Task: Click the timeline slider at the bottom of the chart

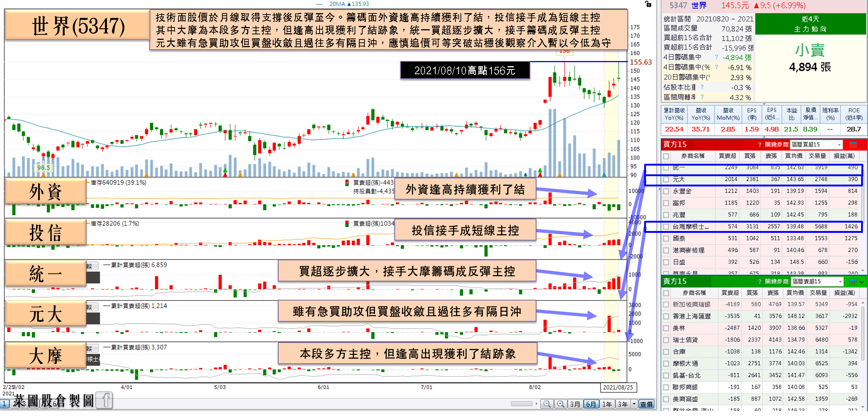Action: tap(521, 404)
